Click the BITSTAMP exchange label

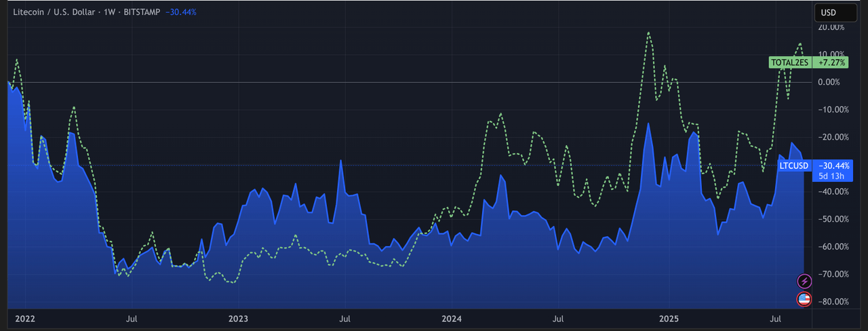142,12
